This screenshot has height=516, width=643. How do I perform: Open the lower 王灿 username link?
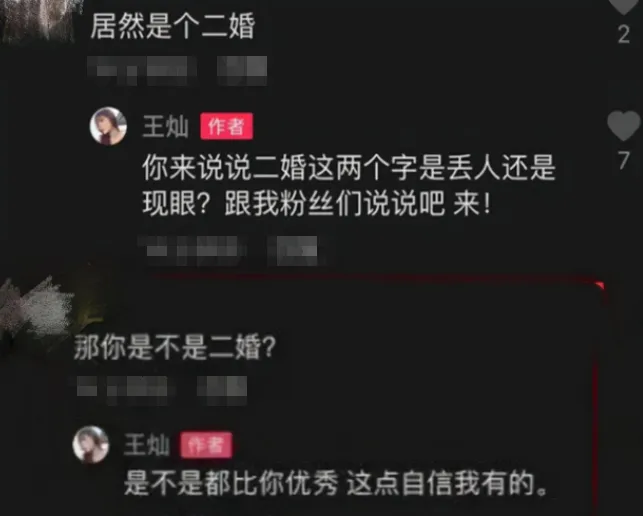[147, 445]
